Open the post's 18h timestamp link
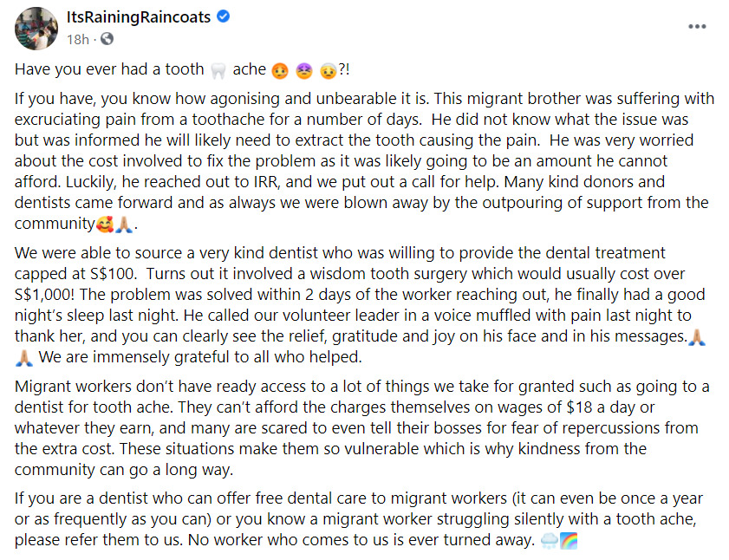This screenshot has width=729, height=560. pos(77,39)
